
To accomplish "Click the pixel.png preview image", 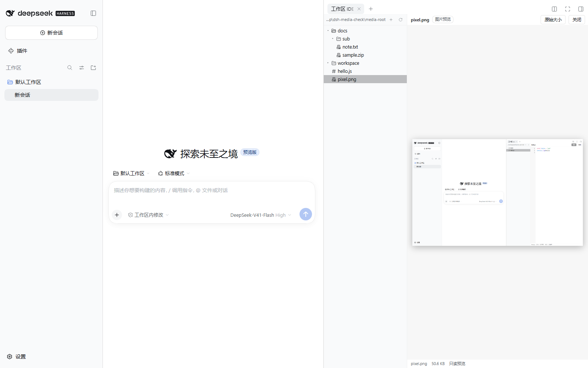I will (498, 192).
